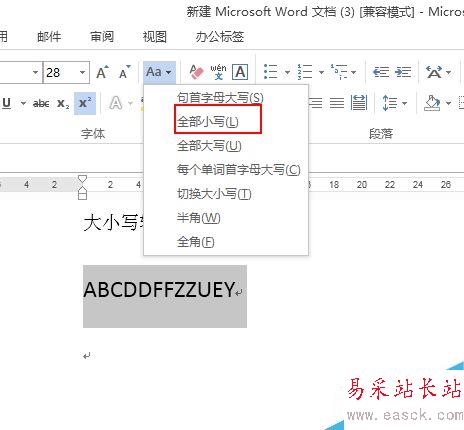The height and width of the screenshot is (430, 464).
Task: Toggle abc Strikethrough formatting
Action: point(41,104)
